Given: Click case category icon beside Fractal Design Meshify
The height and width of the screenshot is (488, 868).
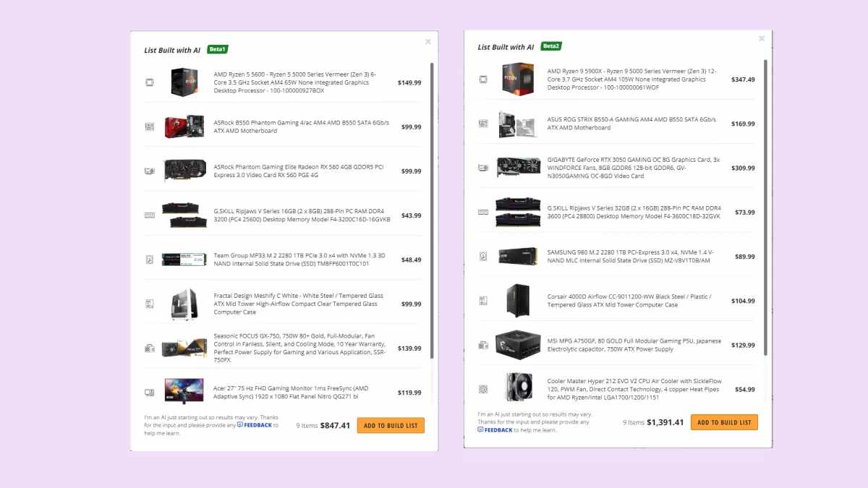Looking at the screenshot, I should (150, 304).
